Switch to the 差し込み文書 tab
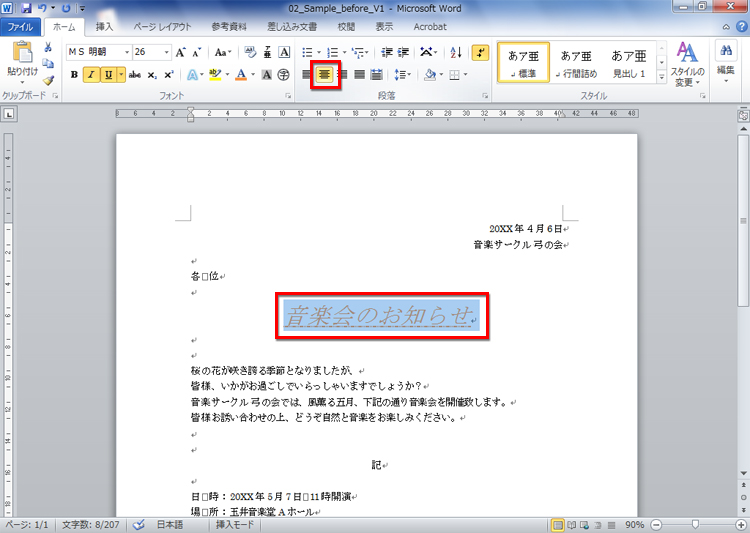750x533 pixels. pyautogui.click(x=292, y=27)
